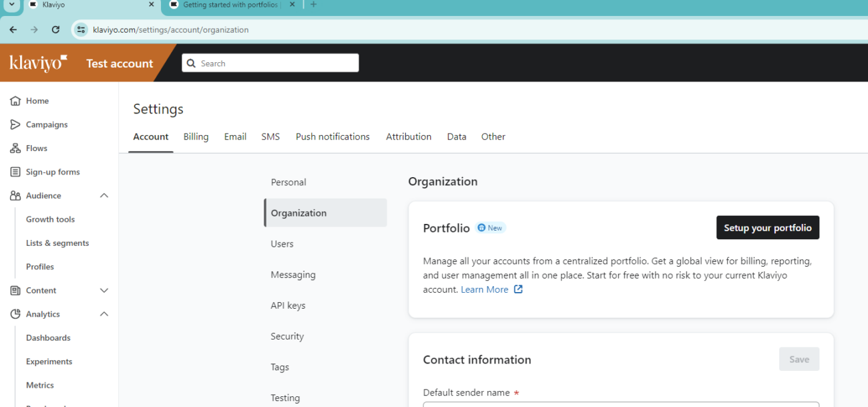868x407 pixels.
Task: Click the Save button in Contact information
Action: [799, 360]
